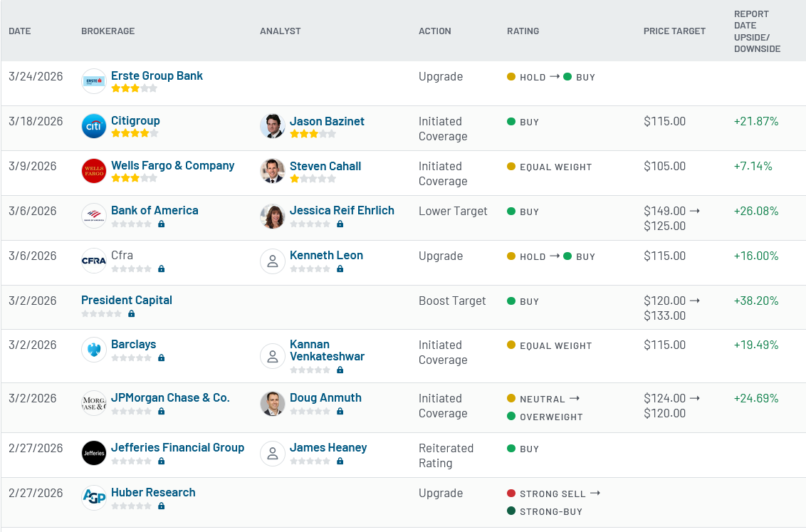Click the 3/24/2026 date cell
The image size is (806, 532).
click(36, 76)
